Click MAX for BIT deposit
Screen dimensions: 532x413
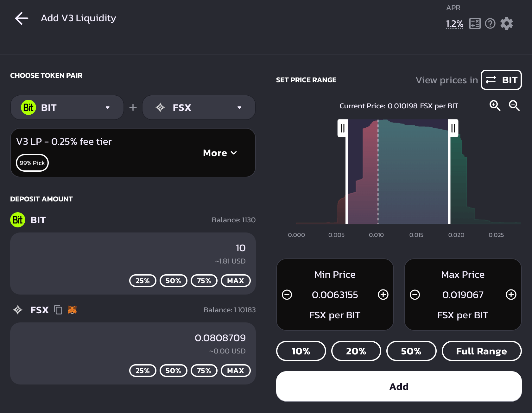(x=235, y=281)
